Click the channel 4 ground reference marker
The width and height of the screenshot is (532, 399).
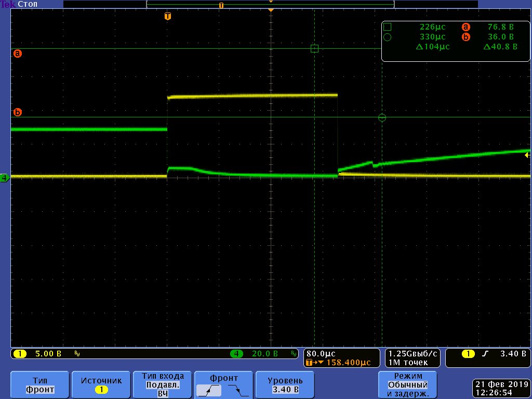coord(5,178)
